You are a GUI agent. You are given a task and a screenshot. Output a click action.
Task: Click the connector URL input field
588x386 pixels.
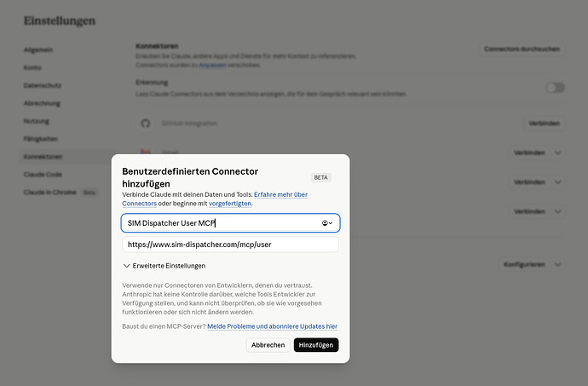pyautogui.click(x=230, y=245)
